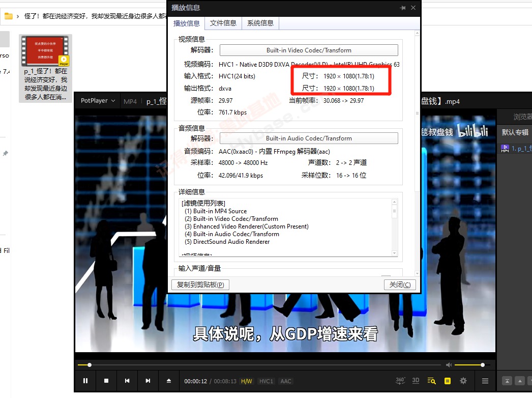
Task: Click the HVC1 video codec badge
Action: [267, 381]
